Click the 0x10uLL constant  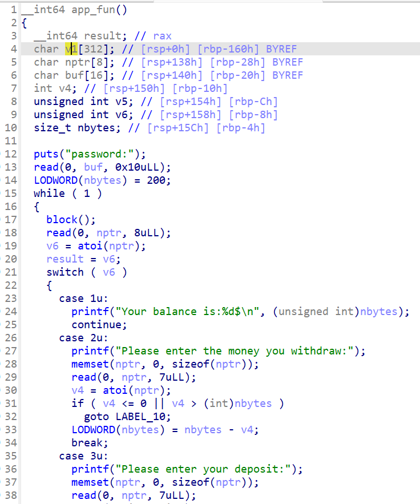(x=138, y=167)
